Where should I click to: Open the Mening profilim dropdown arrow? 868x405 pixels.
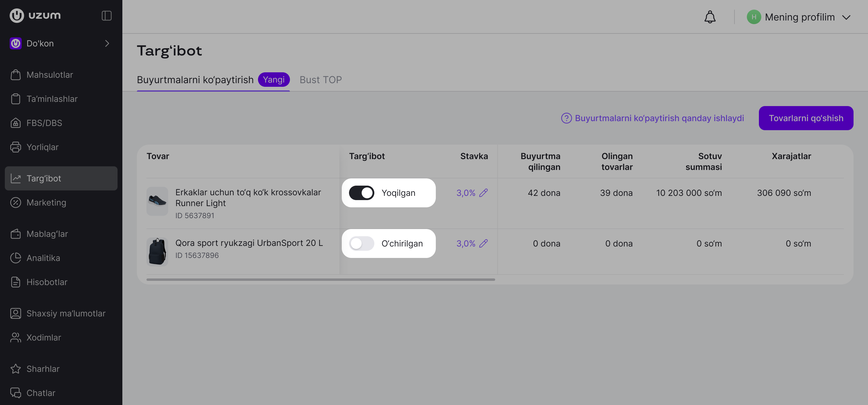pyautogui.click(x=846, y=17)
